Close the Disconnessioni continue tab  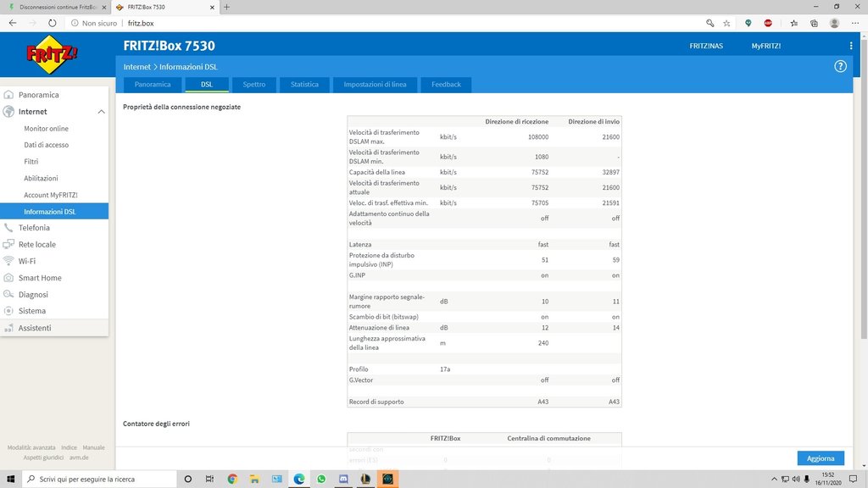point(103,7)
